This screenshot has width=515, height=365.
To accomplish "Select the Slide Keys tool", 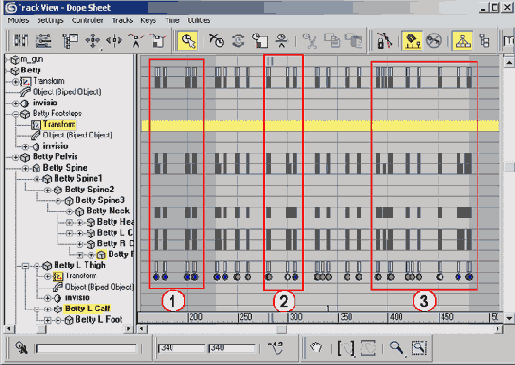I will [x=114, y=41].
